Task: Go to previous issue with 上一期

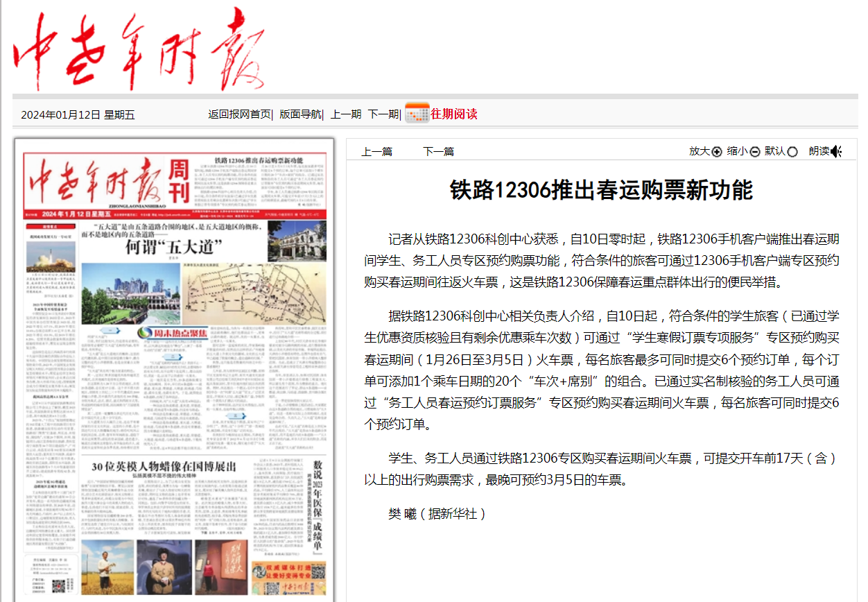Action: click(x=345, y=114)
